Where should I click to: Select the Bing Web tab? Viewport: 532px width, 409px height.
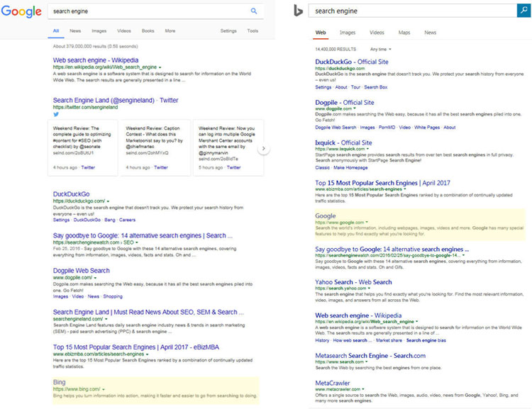(321, 33)
